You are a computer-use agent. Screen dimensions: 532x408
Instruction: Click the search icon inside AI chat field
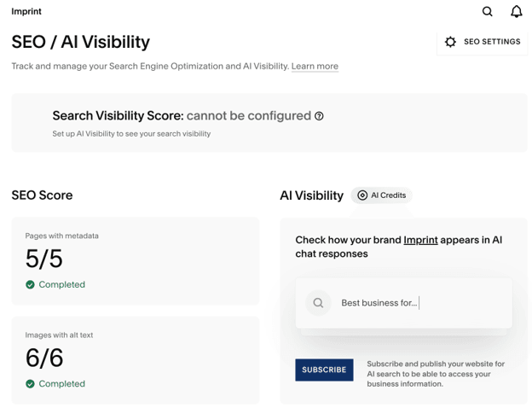tap(318, 303)
